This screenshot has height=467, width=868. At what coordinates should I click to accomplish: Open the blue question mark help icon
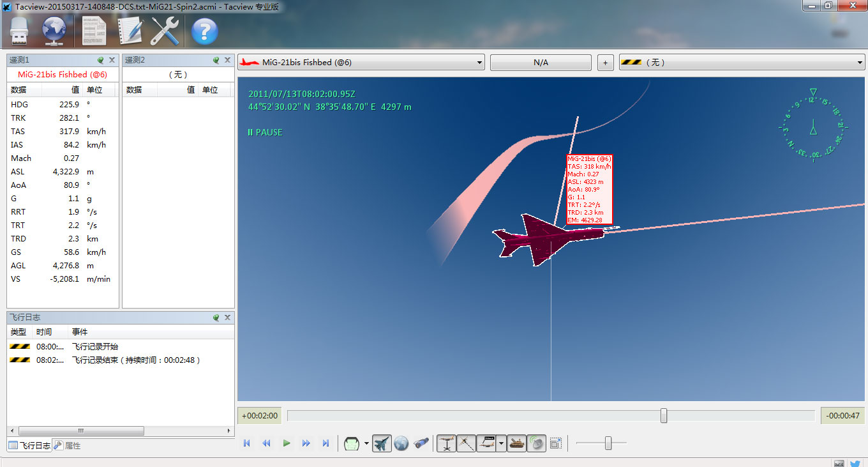[x=204, y=31]
